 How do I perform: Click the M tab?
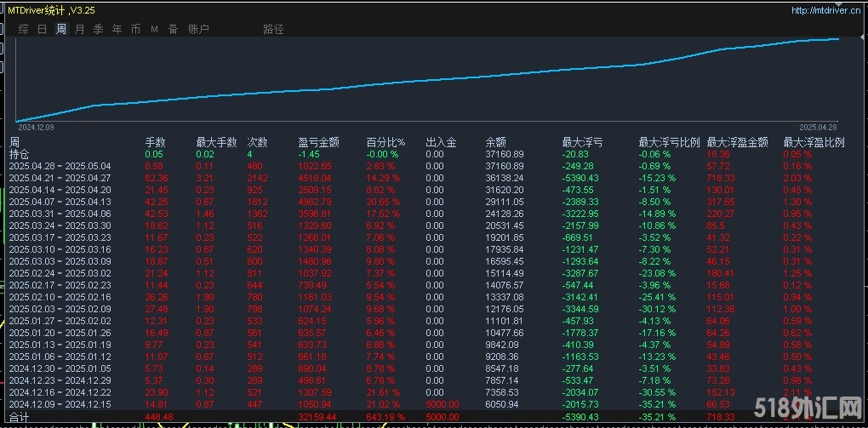click(154, 29)
